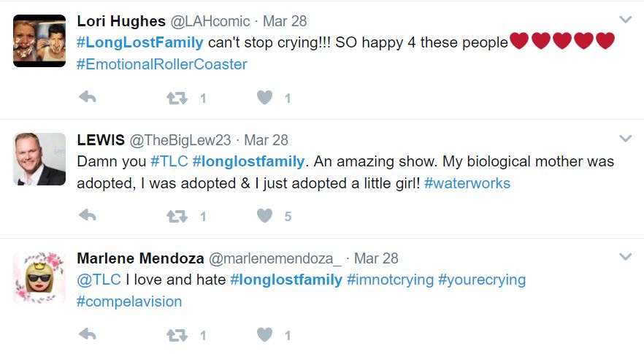Visit the @TLC mention in Marlene's tweet
The width and height of the screenshot is (644, 354).
pos(99,280)
